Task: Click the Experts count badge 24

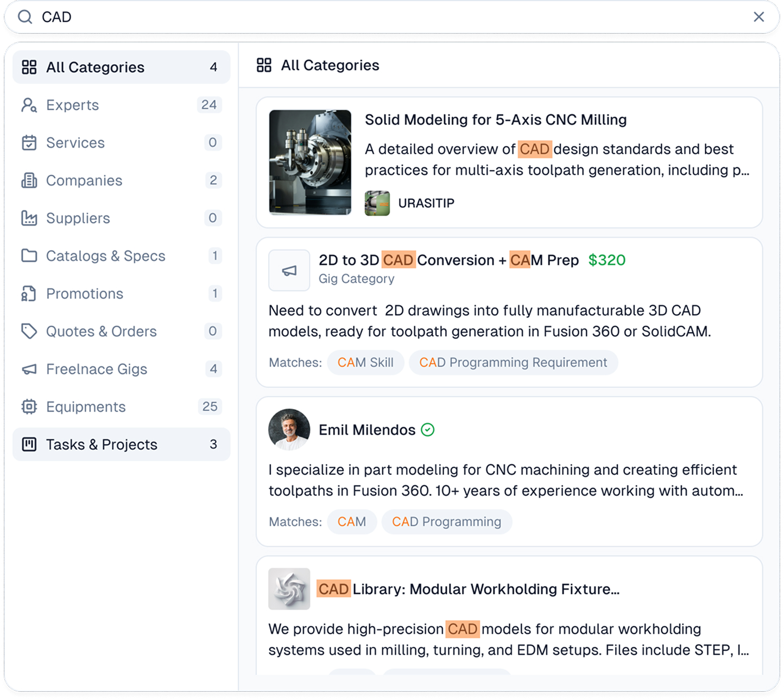Action: click(x=209, y=105)
